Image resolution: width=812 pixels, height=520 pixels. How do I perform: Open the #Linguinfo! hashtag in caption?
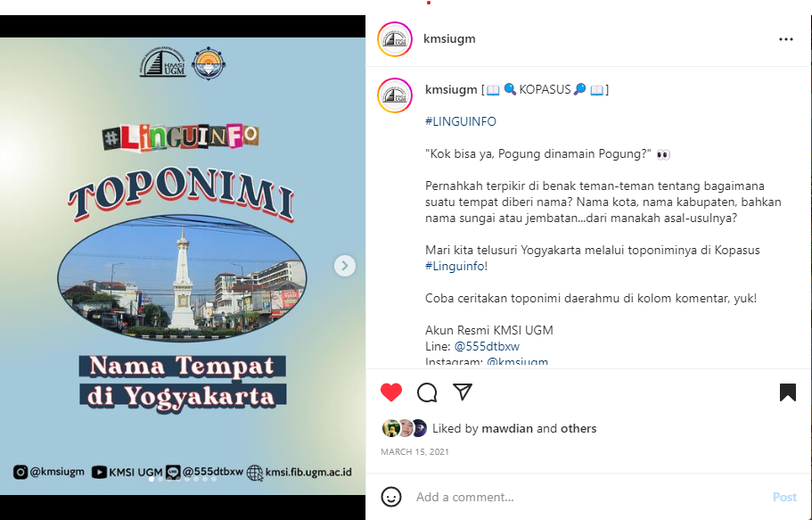(456, 266)
